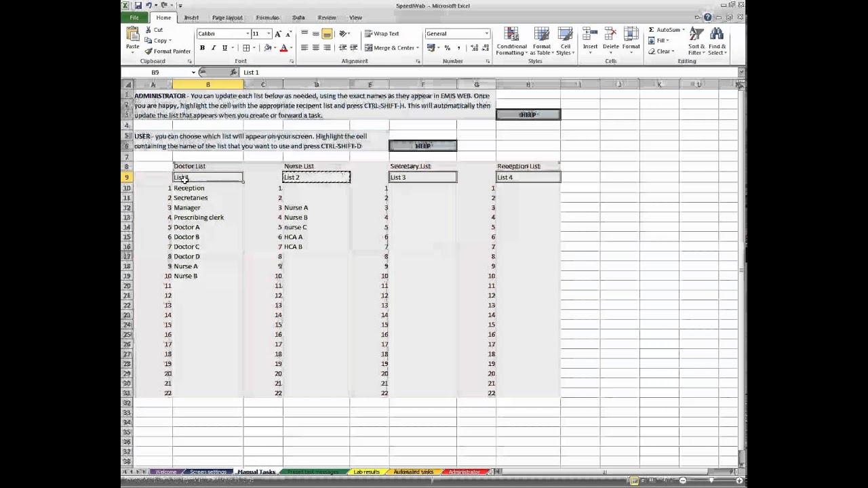
Task: Align cell text right
Action: [327, 48]
